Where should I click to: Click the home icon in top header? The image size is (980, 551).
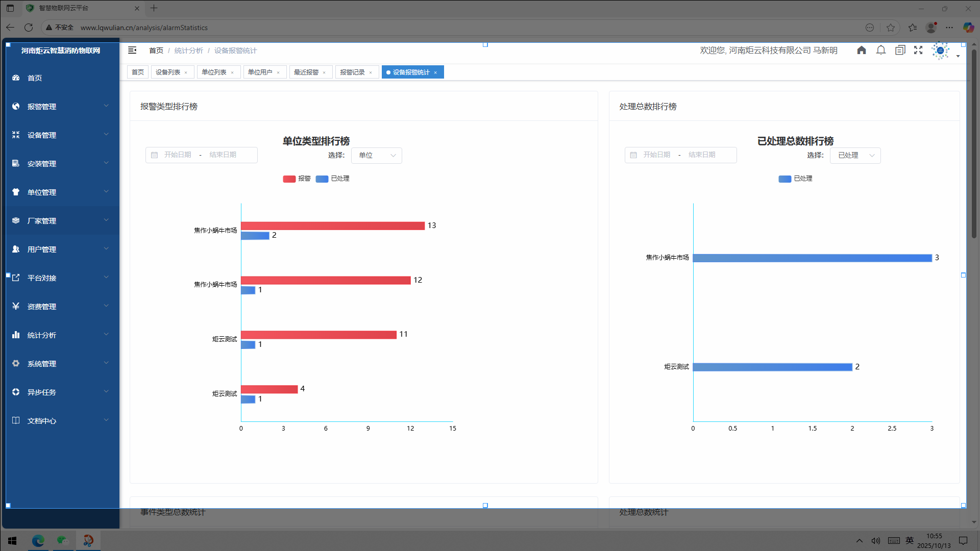point(862,50)
